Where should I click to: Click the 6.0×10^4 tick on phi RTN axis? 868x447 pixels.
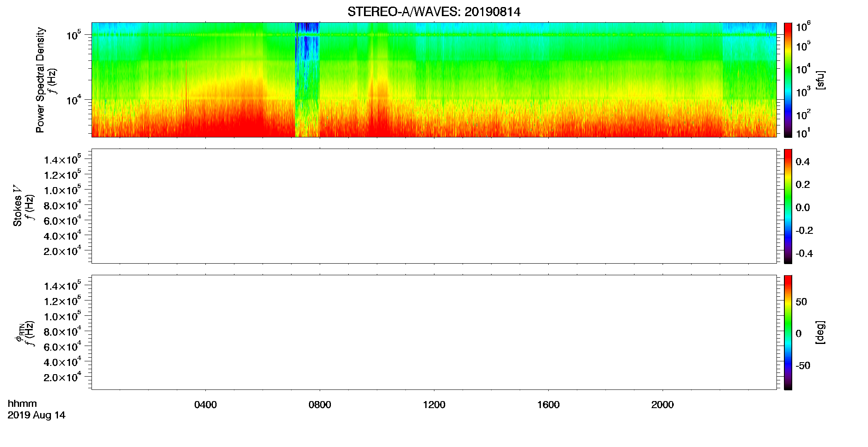pyautogui.click(x=63, y=347)
